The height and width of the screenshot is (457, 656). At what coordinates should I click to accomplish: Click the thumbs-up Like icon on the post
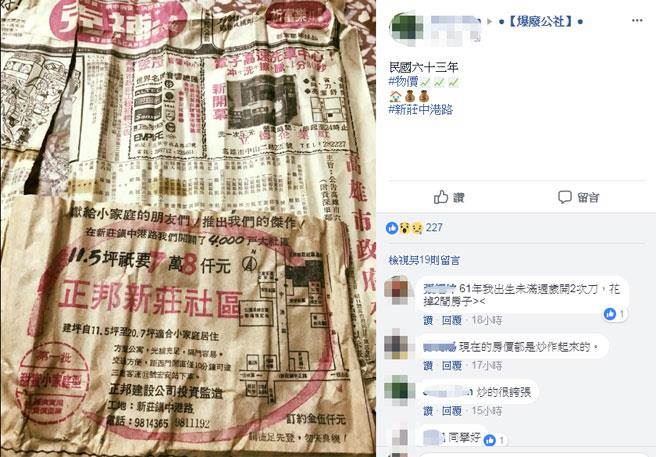pos(441,197)
